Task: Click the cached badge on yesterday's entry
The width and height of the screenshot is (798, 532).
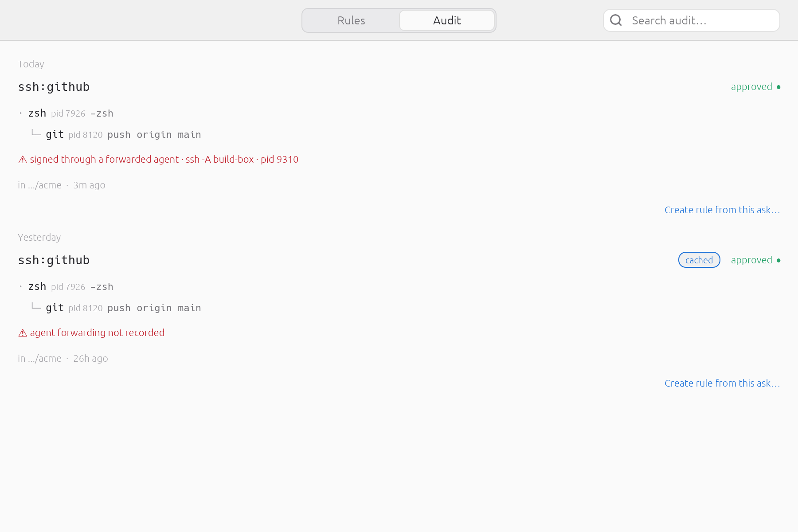Action: click(699, 260)
